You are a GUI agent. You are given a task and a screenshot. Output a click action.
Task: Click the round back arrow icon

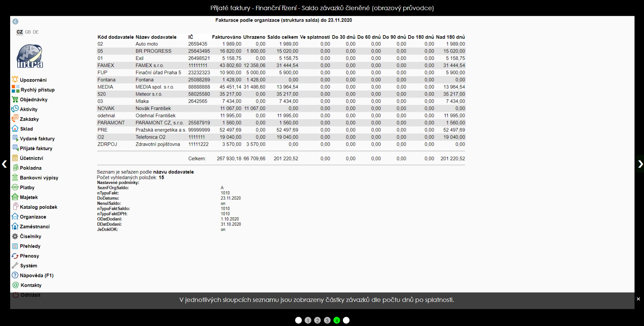(15, 22)
